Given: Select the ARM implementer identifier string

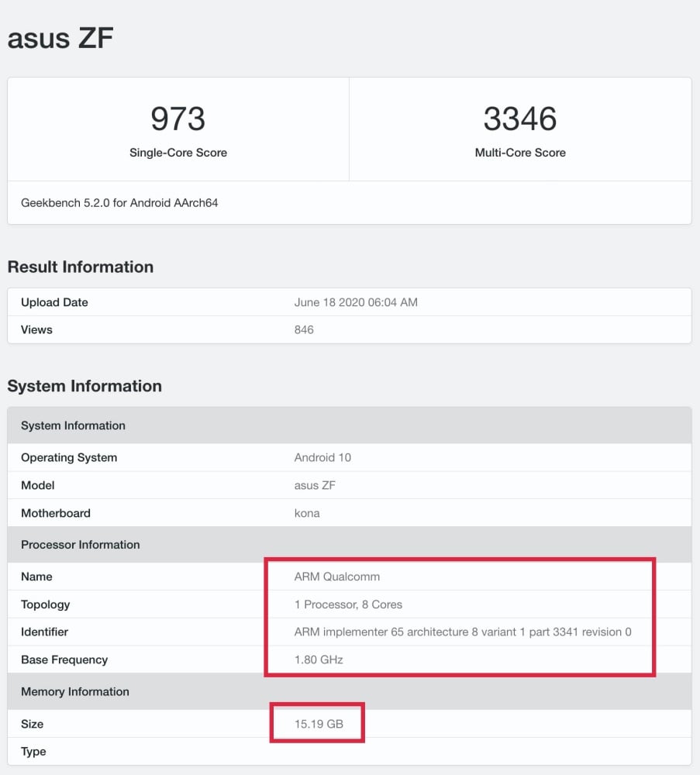Looking at the screenshot, I should pyautogui.click(x=462, y=632).
